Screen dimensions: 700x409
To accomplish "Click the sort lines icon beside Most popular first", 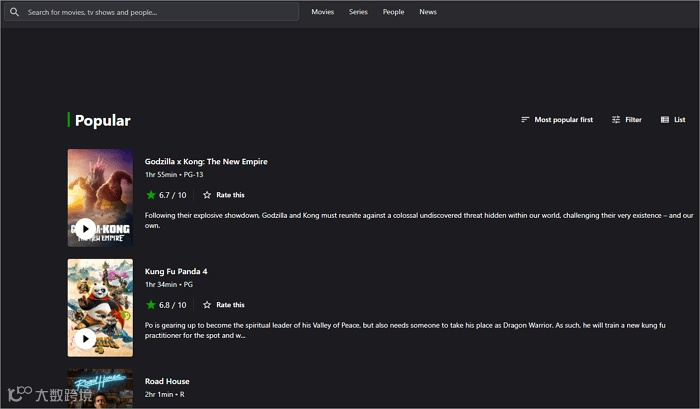I will (x=525, y=120).
